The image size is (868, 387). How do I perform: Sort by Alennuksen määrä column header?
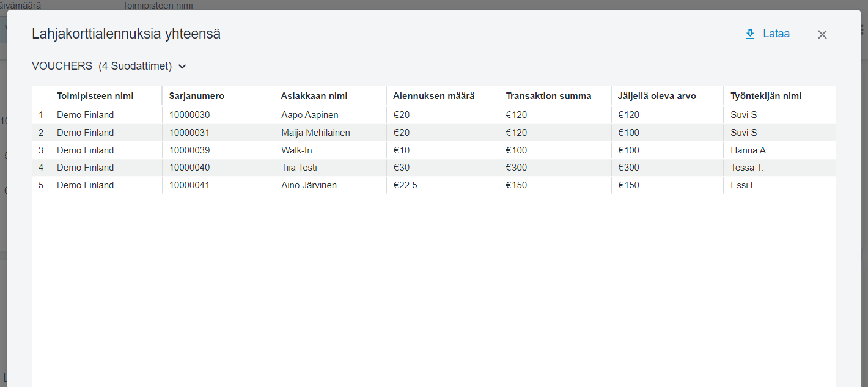click(433, 96)
